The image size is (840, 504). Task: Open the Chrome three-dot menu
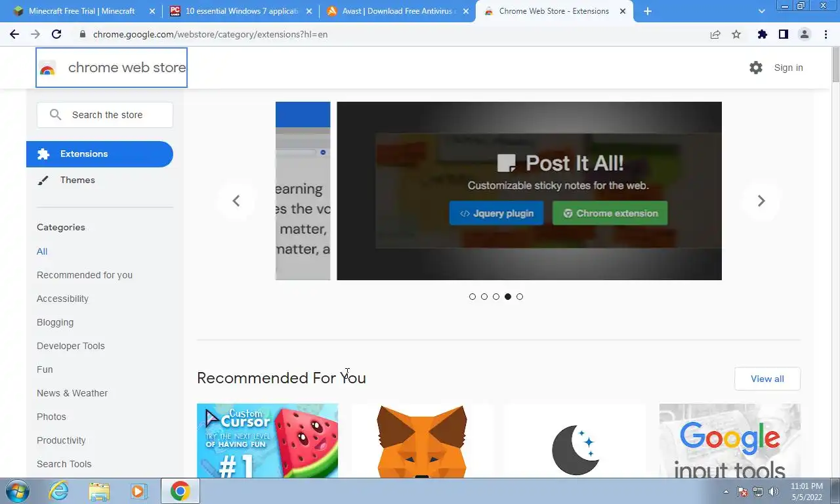pyautogui.click(x=826, y=34)
